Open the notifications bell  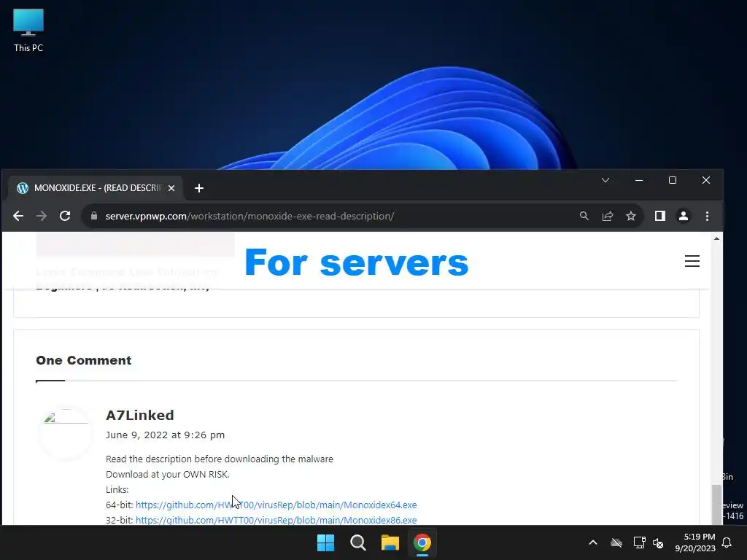tap(727, 542)
